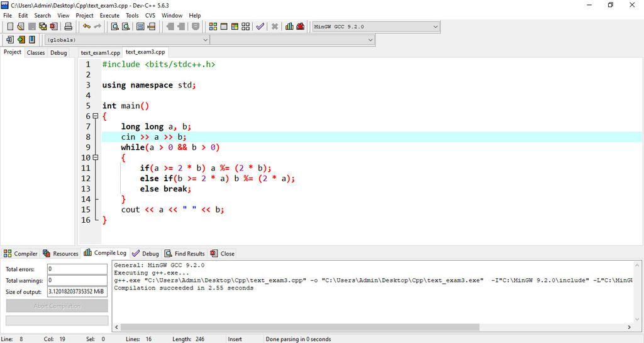Open the Find tool in toolbar

[115, 26]
